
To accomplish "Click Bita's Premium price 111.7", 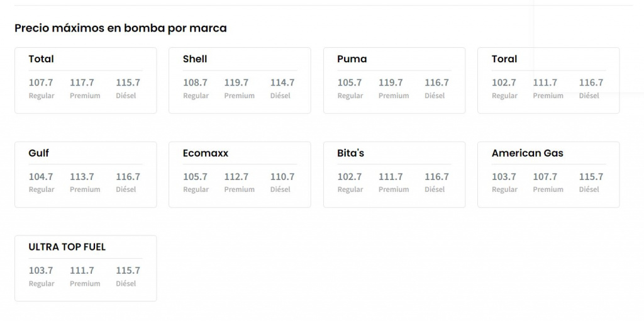I will [x=391, y=177].
